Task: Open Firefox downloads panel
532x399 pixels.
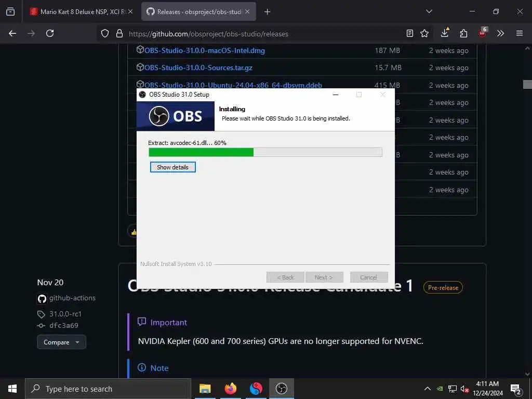Action: pyautogui.click(x=445, y=33)
